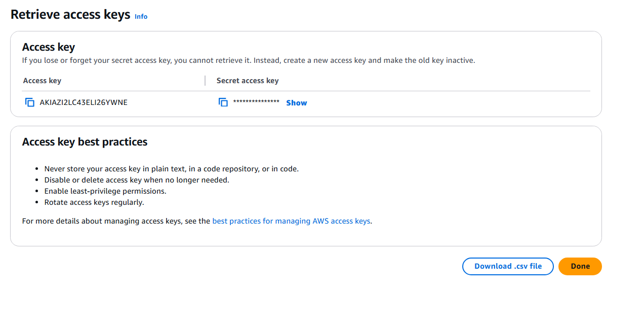Click the bold "Access key" panel title
Viewport: 644px width, 327px height.
[49, 47]
